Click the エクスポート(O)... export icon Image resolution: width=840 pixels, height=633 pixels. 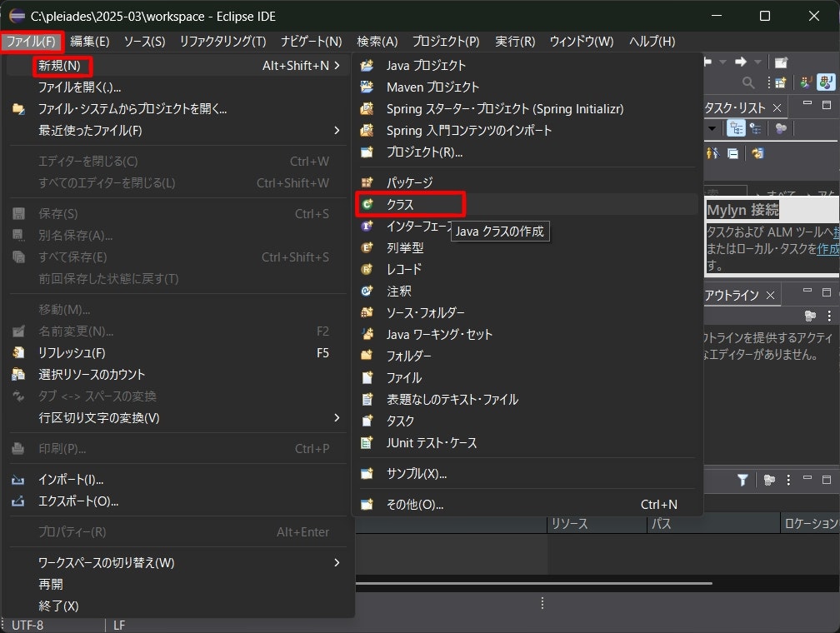[18, 501]
